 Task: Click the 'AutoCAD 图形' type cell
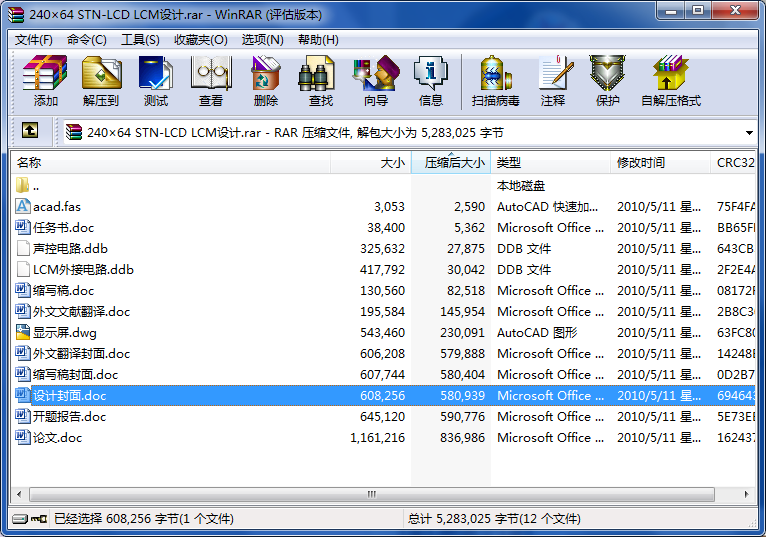[x=537, y=333]
